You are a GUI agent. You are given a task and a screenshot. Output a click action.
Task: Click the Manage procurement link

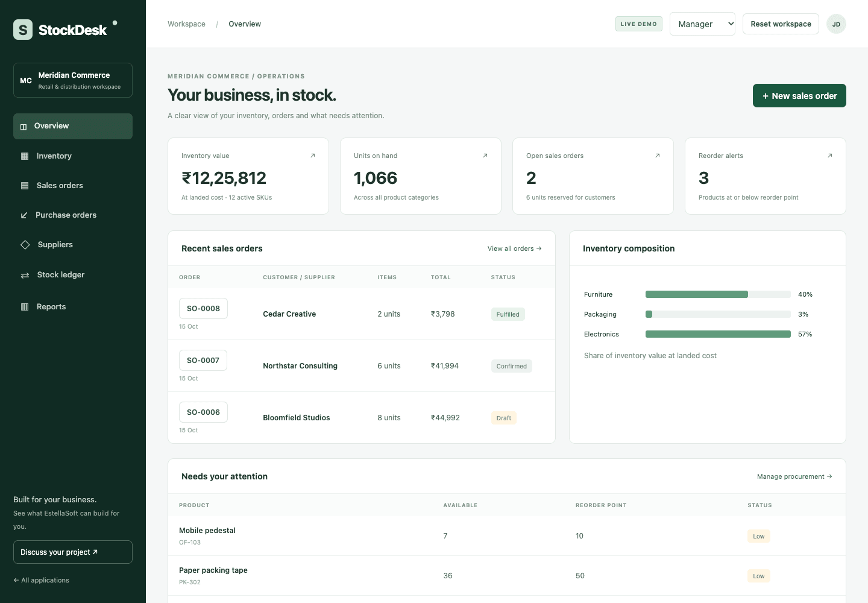tap(794, 476)
